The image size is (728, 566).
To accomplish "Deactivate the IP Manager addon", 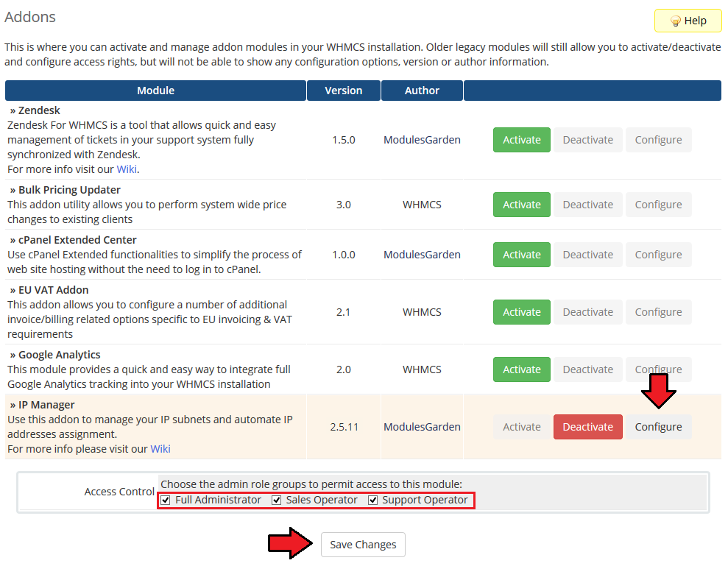I will pos(588,427).
